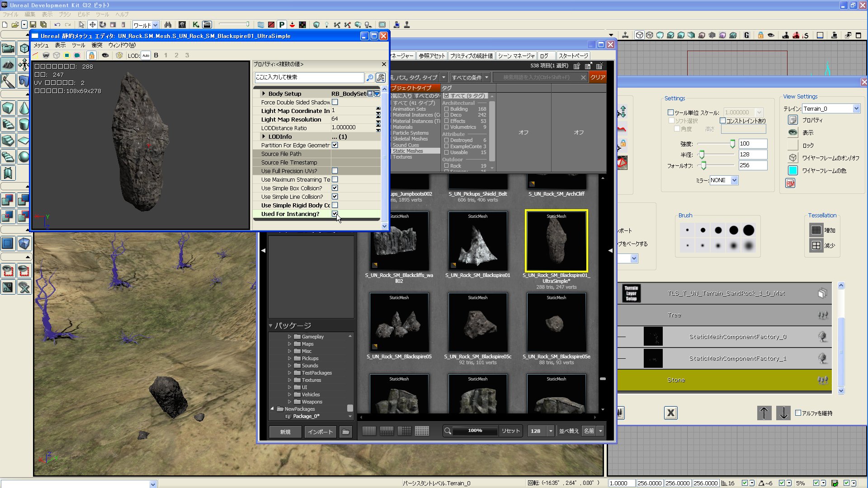Expand the Body Setup property

(x=264, y=94)
